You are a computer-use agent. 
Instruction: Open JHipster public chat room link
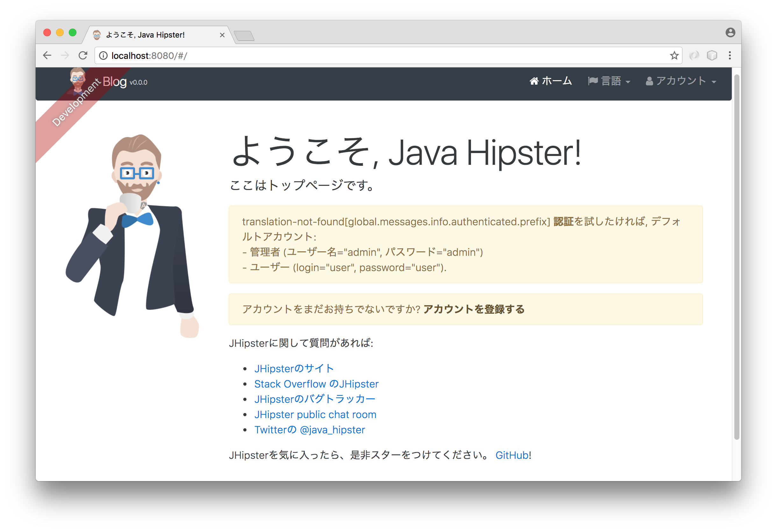[x=315, y=415]
